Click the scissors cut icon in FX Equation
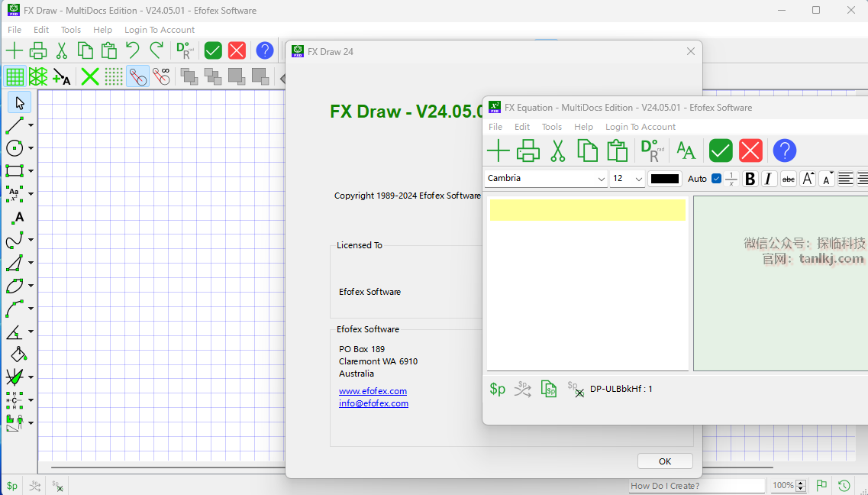This screenshot has height=495, width=868. [x=557, y=150]
